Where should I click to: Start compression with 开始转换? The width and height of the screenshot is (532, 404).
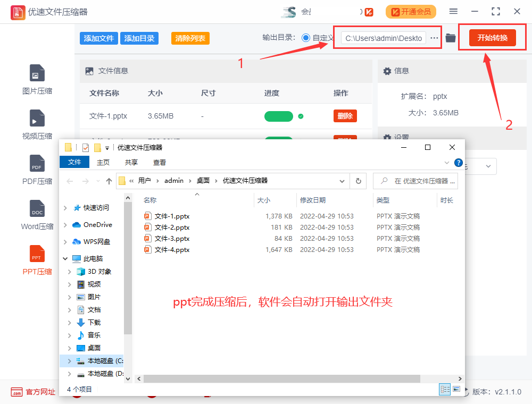[x=492, y=38]
